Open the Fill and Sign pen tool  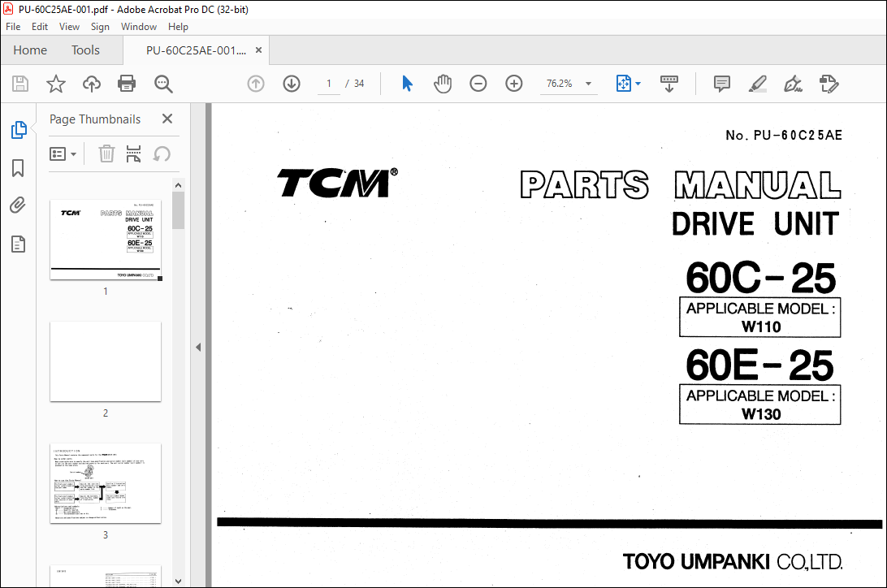(793, 84)
